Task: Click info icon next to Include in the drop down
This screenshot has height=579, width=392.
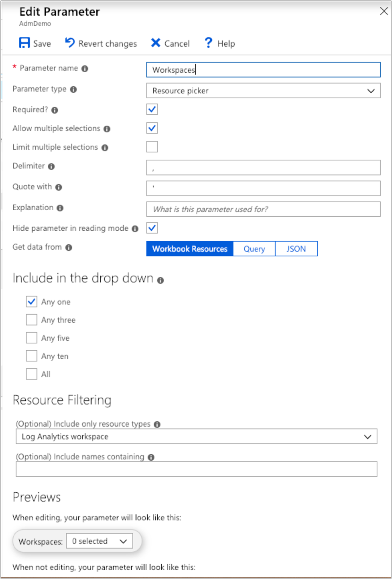Action: [161, 280]
